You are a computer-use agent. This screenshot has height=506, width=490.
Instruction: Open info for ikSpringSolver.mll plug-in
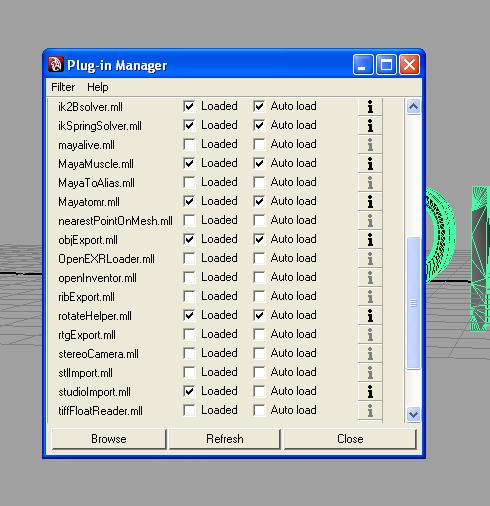click(x=370, y=126)
